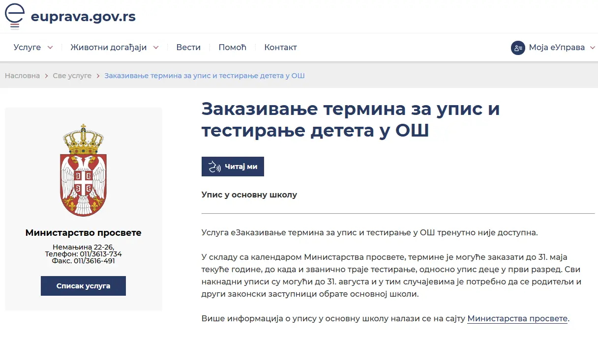
Task: Expand the Животни догађаји dropdown chevron
Action: [x=156, y=48]
